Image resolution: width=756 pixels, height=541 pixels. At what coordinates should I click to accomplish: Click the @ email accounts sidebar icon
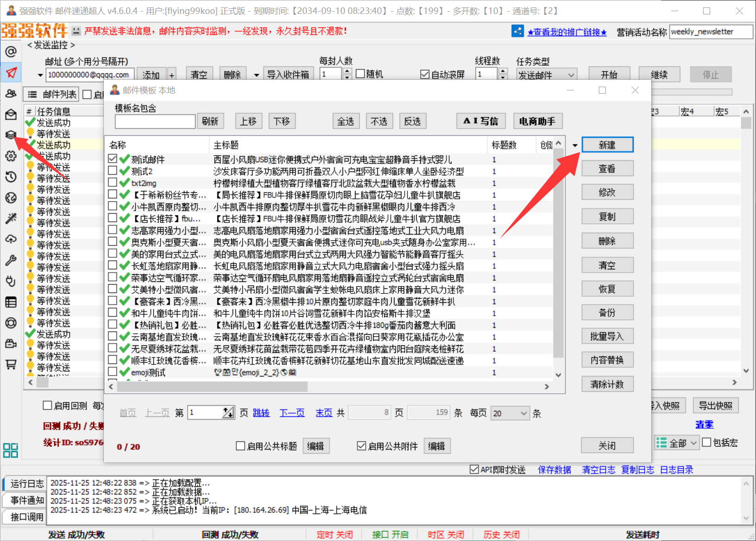[11, 51]
